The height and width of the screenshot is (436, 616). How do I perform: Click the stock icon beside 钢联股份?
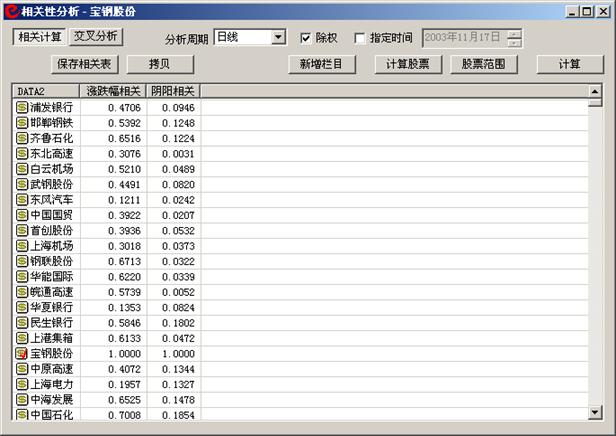click(x=22, y=261)
